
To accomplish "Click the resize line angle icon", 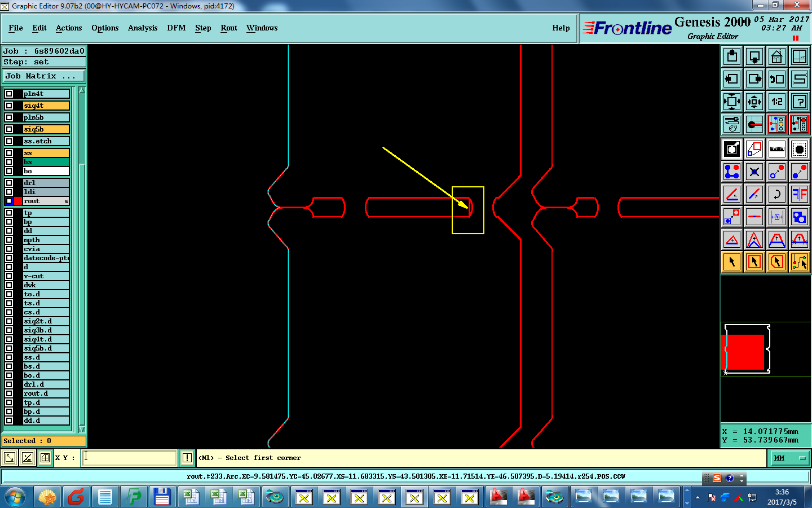I will pyautogui.click(x=732, y=194).
